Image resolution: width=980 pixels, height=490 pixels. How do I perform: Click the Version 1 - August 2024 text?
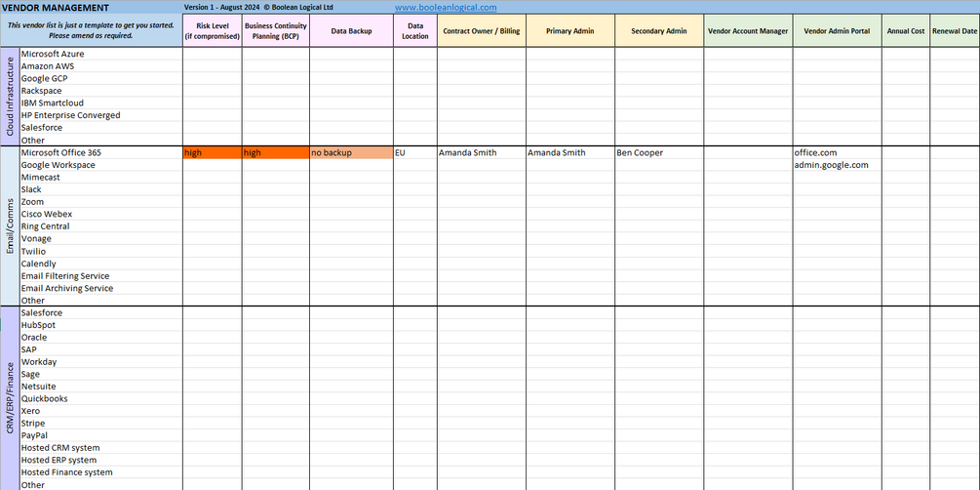tap(222, 8)
